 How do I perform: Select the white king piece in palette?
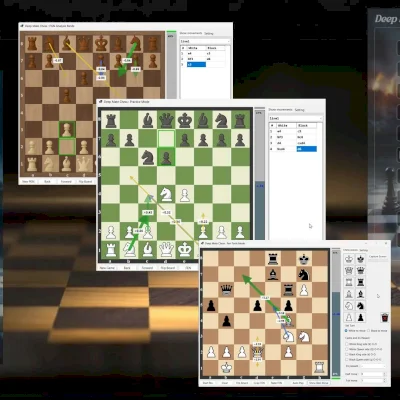click(349, 259)
